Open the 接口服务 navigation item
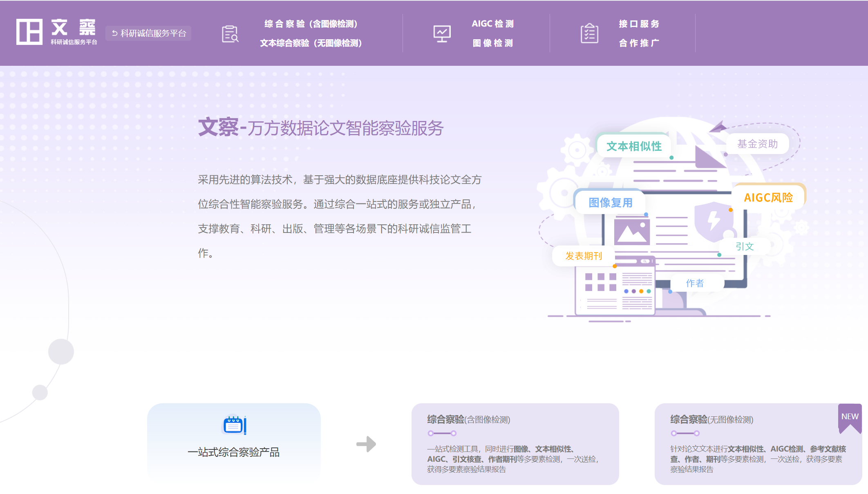Image resolution: width=868 pixels, height=494 pixels. click(x=640, y=24)
